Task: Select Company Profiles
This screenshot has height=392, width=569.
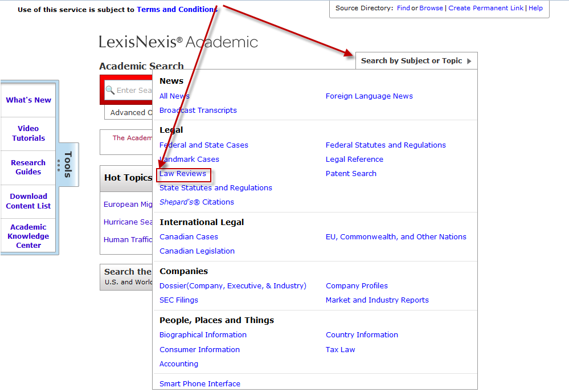Action: click(x=357, y=285)
